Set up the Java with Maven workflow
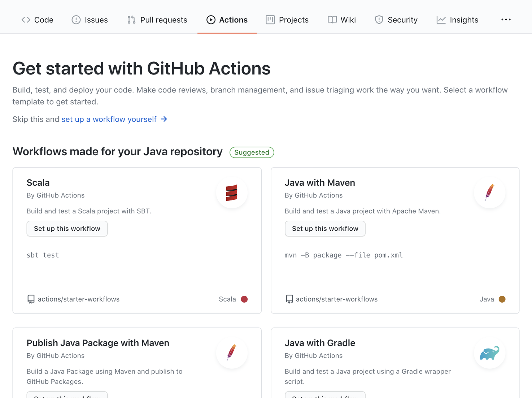532x398 pixels. 325,229
